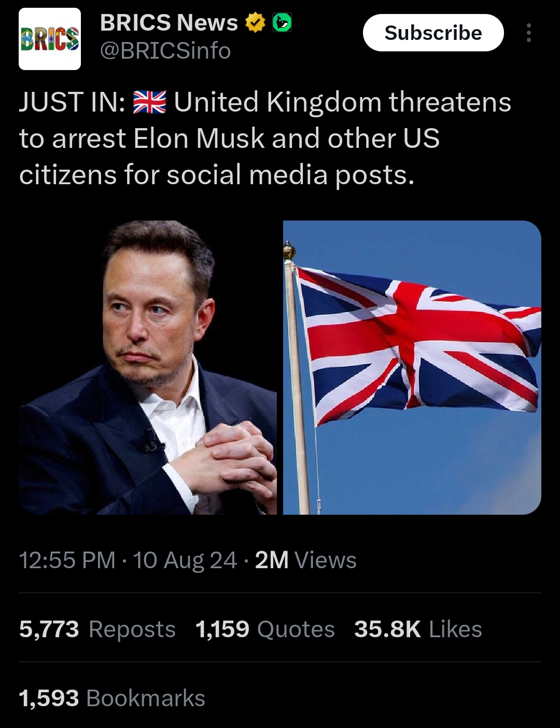Image resolution: width=560 pixels, height=728 pixels.
Task: Click the 12:55 PM timestamp
Action: click(x=67, y=560)
